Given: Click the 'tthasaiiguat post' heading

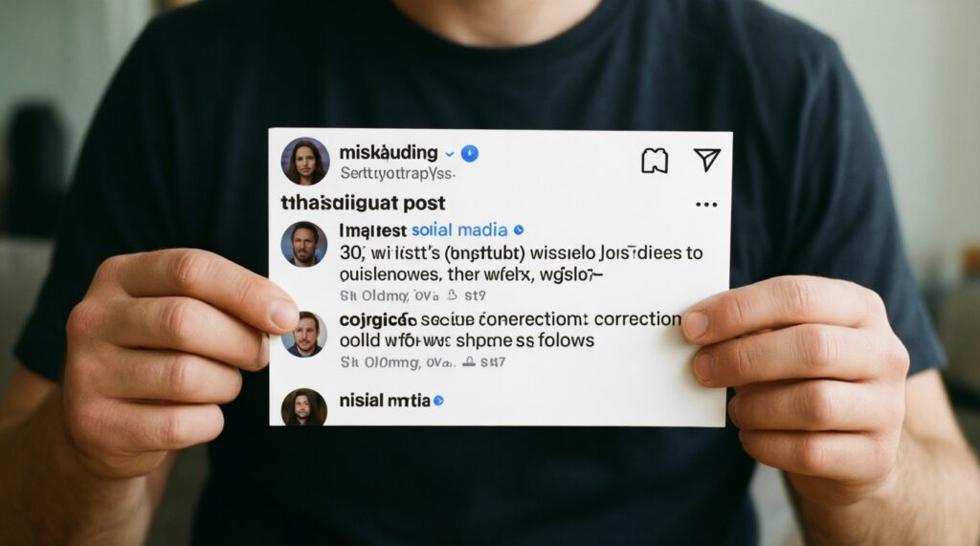Looking at the screenshot, I should coord(363,203).
